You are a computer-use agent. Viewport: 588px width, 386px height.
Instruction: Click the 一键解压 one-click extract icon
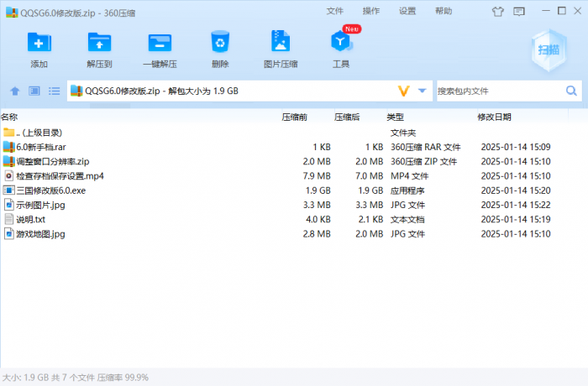tap(160, 43)
